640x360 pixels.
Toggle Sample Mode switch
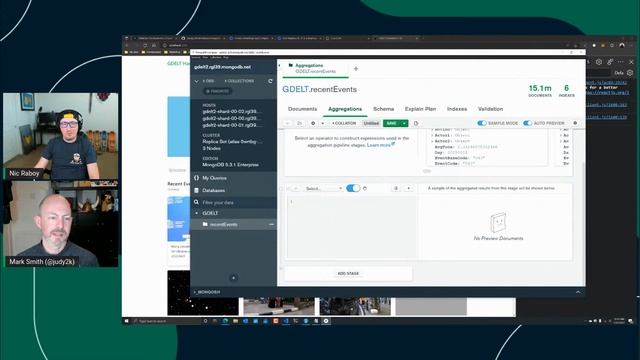[x=482, y=123]
